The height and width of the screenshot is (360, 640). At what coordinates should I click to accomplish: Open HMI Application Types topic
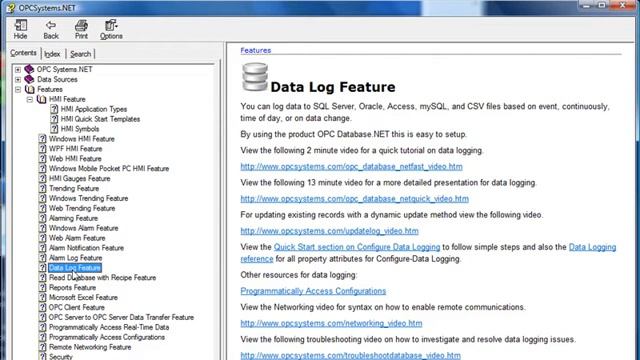coord(93,109)
